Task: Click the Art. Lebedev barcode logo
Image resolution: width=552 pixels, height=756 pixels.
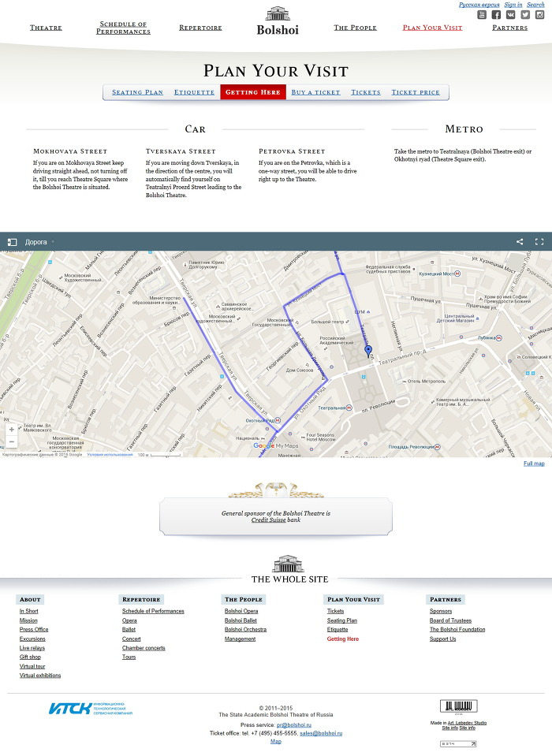Action: point(458,707)
